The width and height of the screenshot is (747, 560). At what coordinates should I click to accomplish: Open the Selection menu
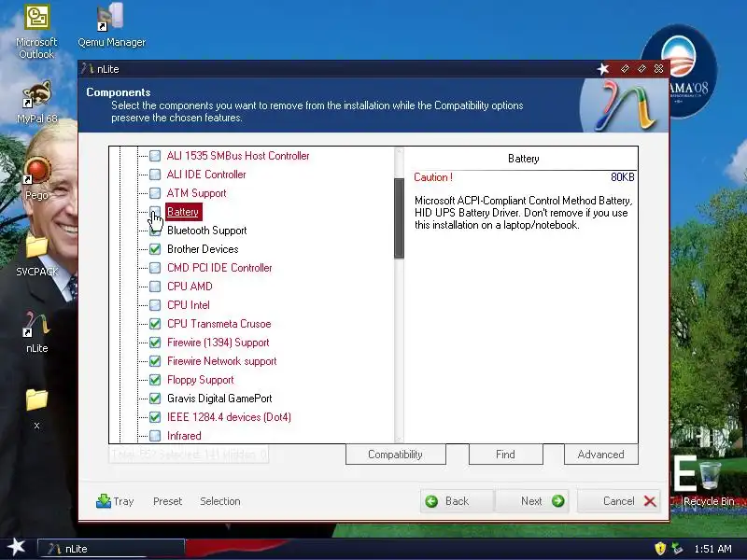point(220,501)
